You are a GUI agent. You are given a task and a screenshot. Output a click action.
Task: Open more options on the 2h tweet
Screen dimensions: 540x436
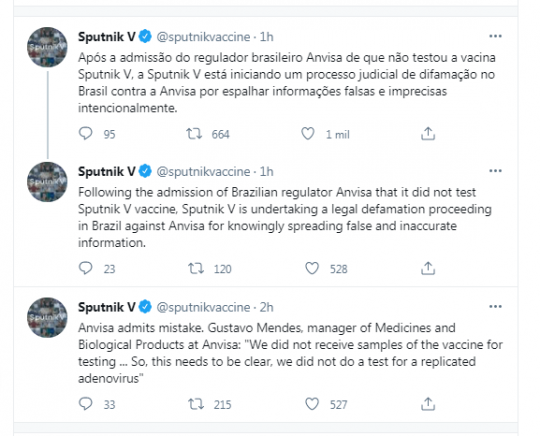point(495,307)
